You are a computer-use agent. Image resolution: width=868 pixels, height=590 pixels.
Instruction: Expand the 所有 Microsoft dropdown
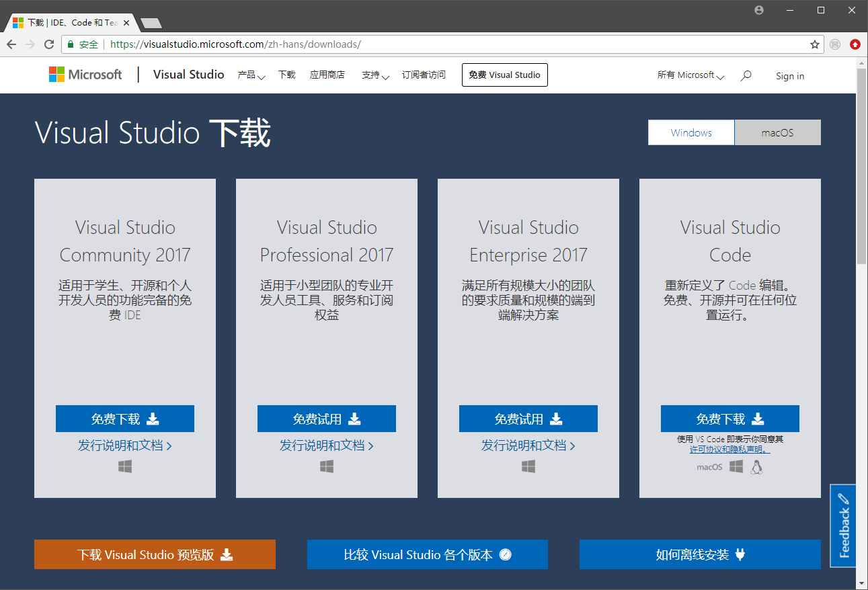tap(691, 75)
